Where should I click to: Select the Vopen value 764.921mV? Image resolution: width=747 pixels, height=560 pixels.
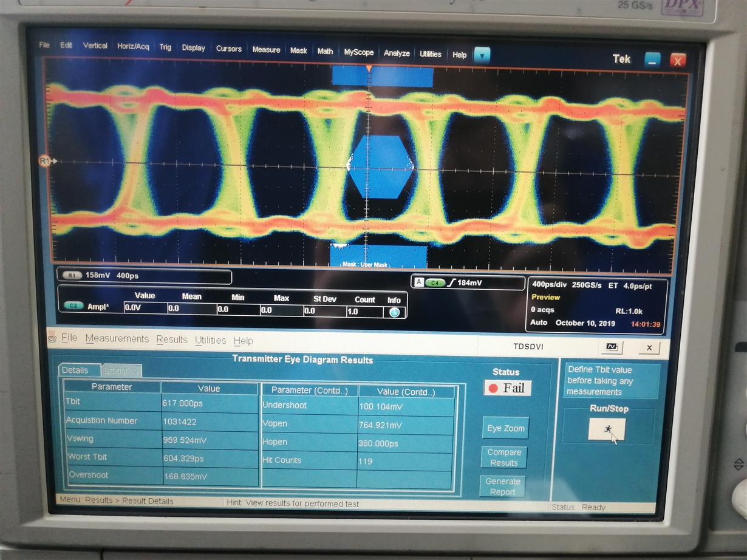[x=405, y=425]
